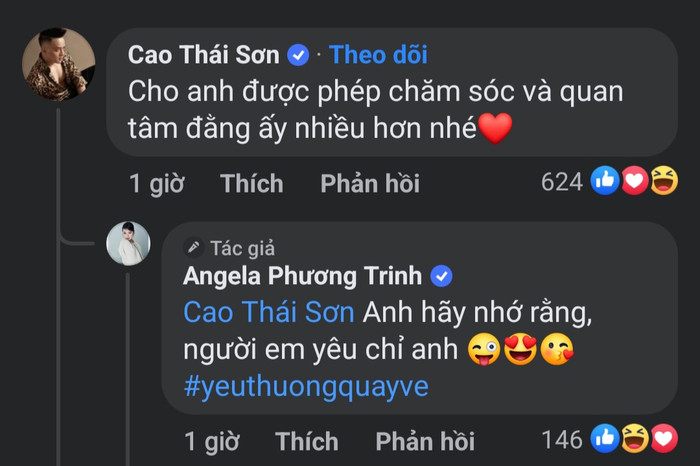Open Angela Phương Trinh's profile picture

click(x=128, y=243)
